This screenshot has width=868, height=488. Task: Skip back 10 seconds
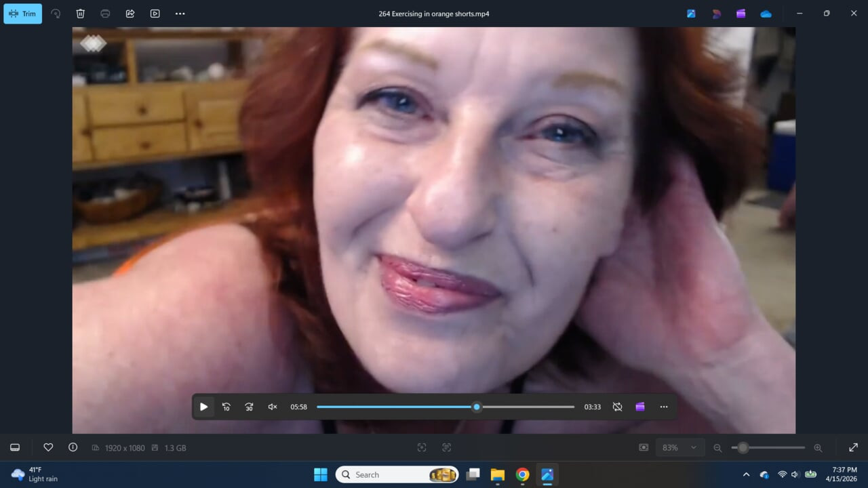[x=226, y=407]
